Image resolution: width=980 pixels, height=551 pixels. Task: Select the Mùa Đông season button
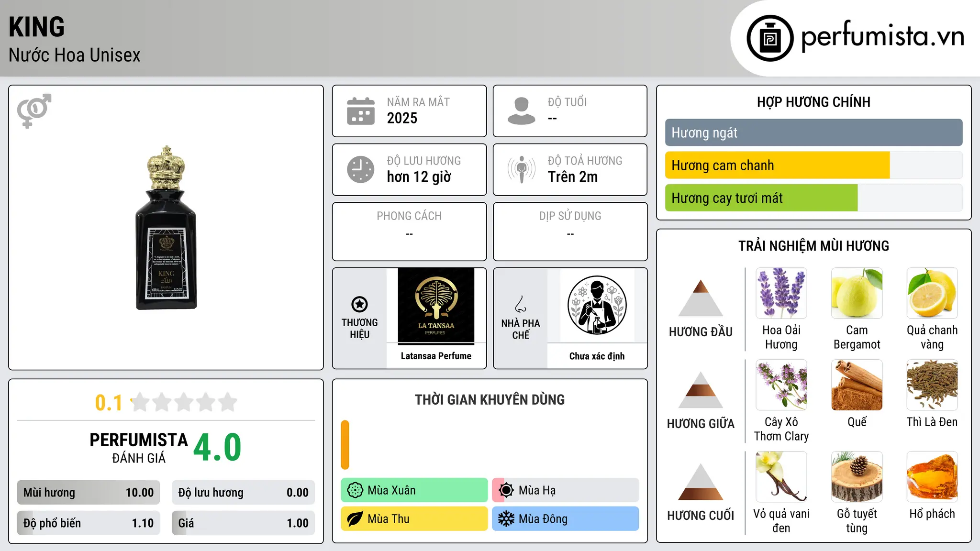566,519
